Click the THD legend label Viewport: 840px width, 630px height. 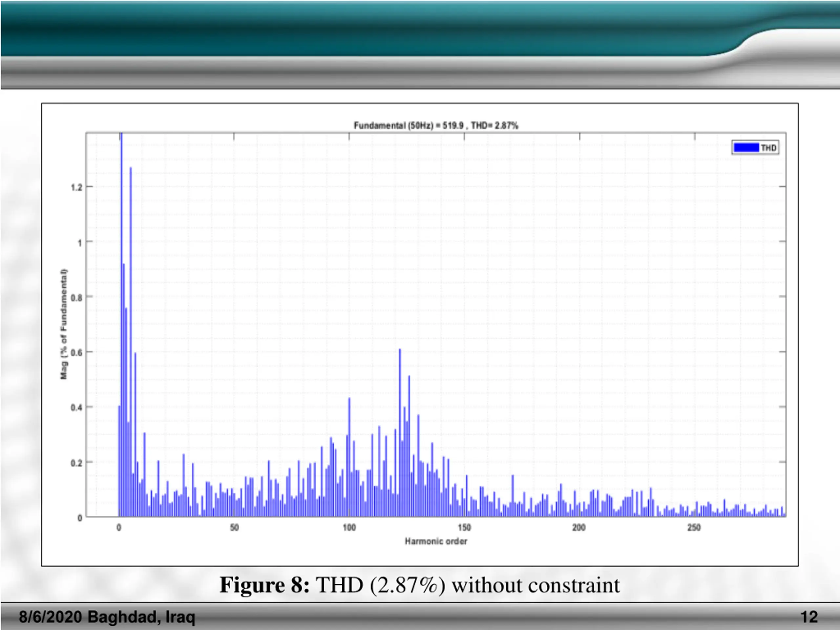click(x=768, y=148)
